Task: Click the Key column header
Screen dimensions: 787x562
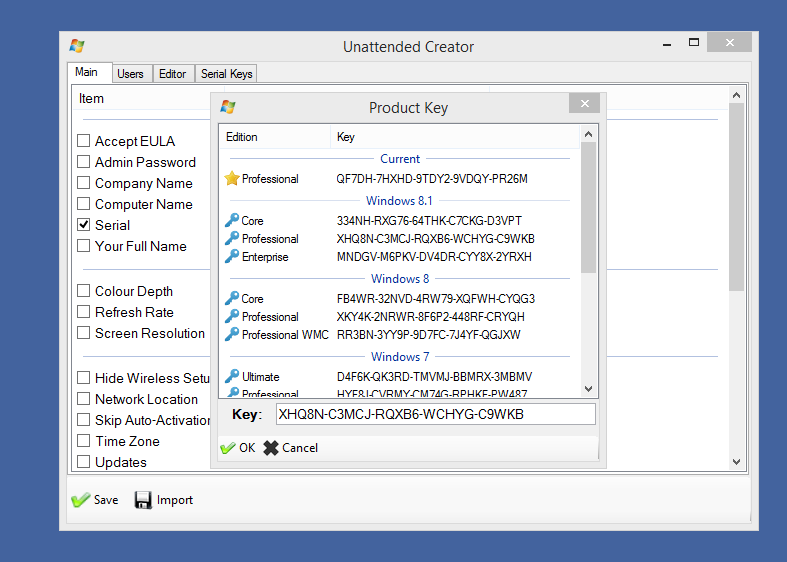Action: (x=455, y=137)
